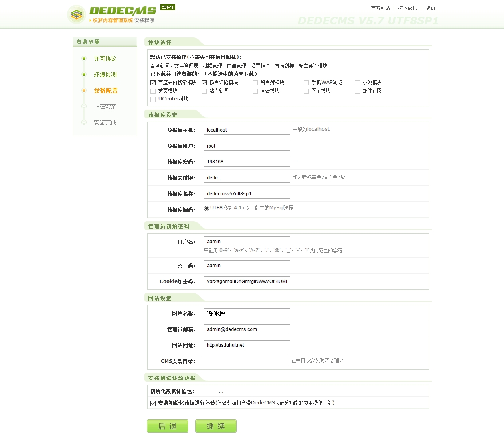This screenshot has width=504, height=437.
Task: Focus the 数据库密码 field
Action: [x=247, y=162]
